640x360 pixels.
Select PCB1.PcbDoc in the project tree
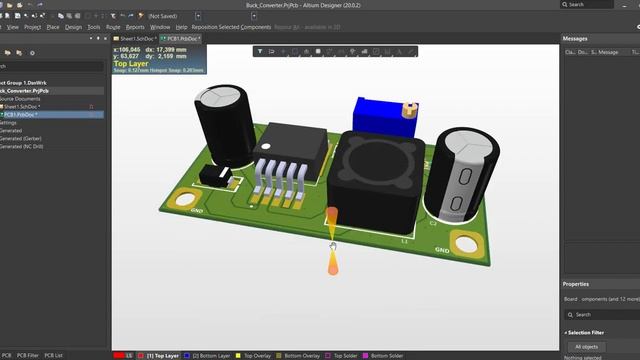pos(20,115)
